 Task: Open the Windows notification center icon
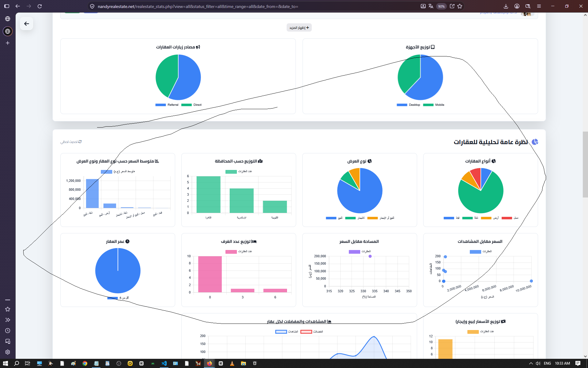click(x=578, y=363)
